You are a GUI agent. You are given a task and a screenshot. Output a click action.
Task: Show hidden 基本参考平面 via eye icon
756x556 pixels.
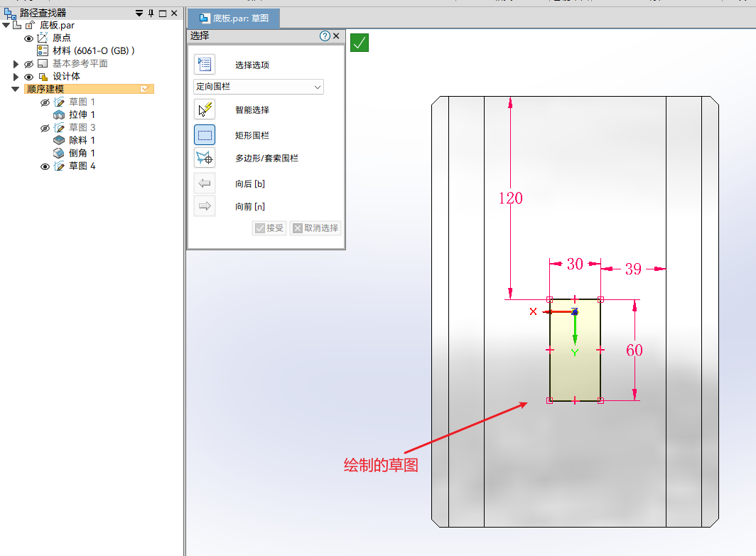point(29,64)
